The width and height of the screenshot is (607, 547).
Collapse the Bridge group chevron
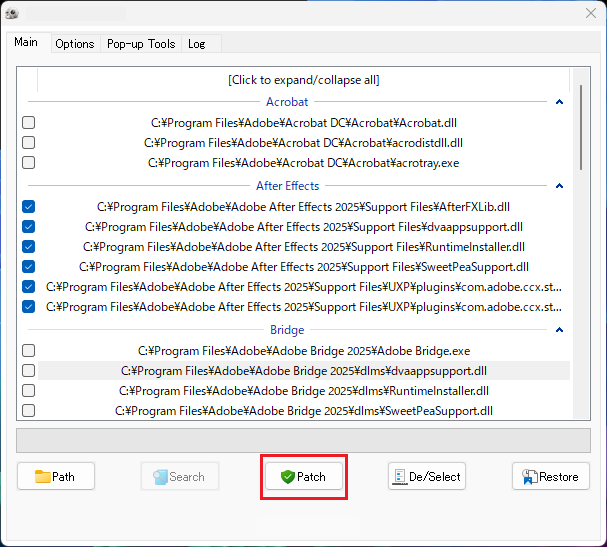(x=559, y=330)
